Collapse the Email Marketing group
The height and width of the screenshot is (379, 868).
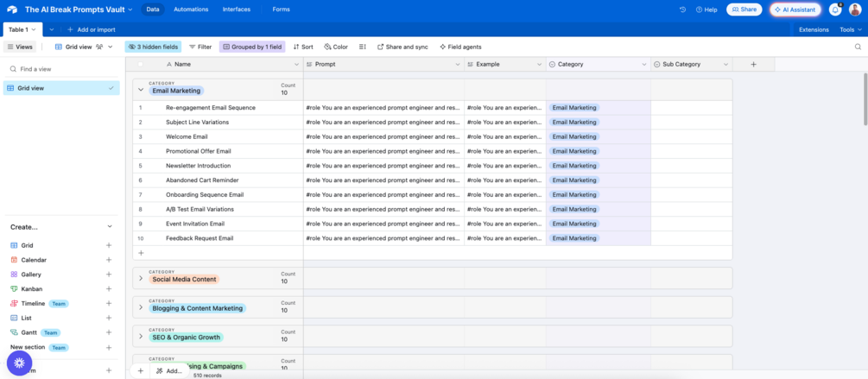tap(141, 89)
